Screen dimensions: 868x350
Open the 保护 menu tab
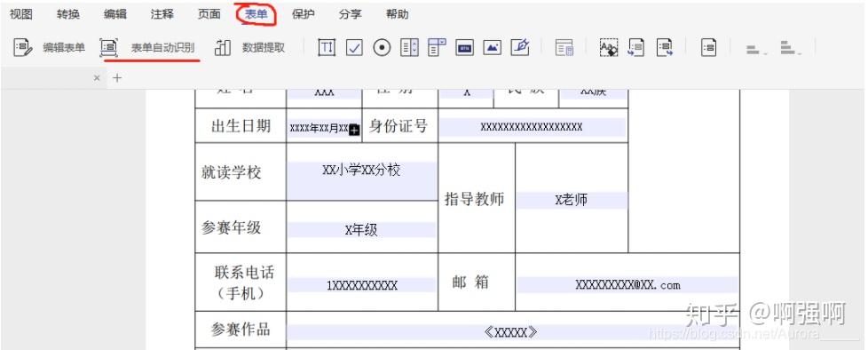click(303, 14)
